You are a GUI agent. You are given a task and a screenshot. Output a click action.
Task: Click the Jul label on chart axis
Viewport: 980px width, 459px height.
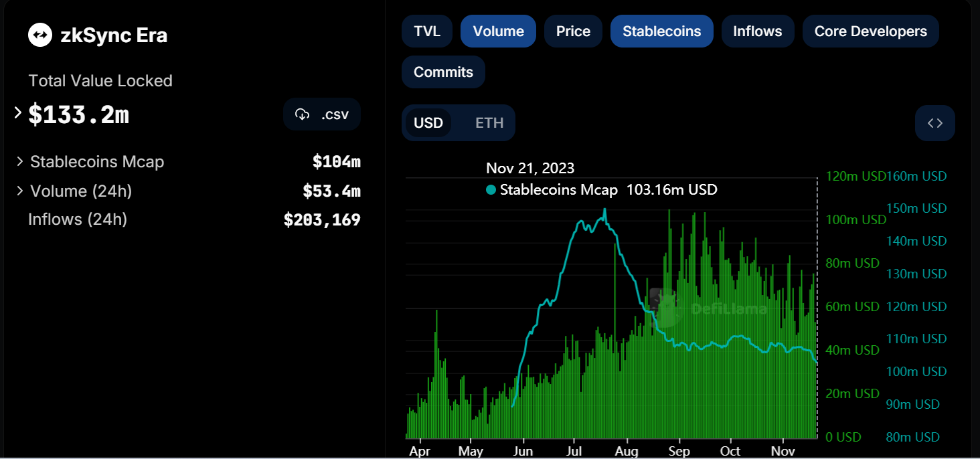pos(575,450)
